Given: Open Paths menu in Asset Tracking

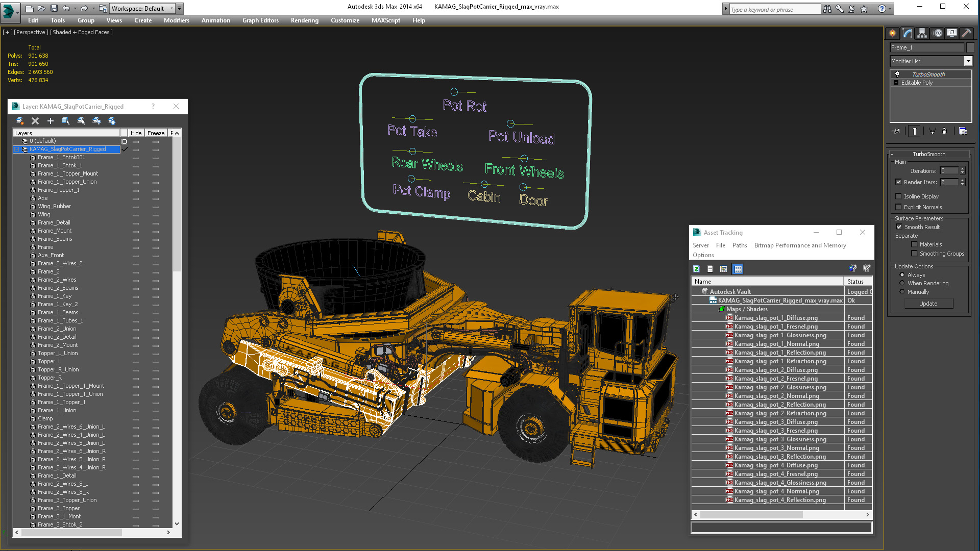Looking at the screenshot, I should pos(740,245).
